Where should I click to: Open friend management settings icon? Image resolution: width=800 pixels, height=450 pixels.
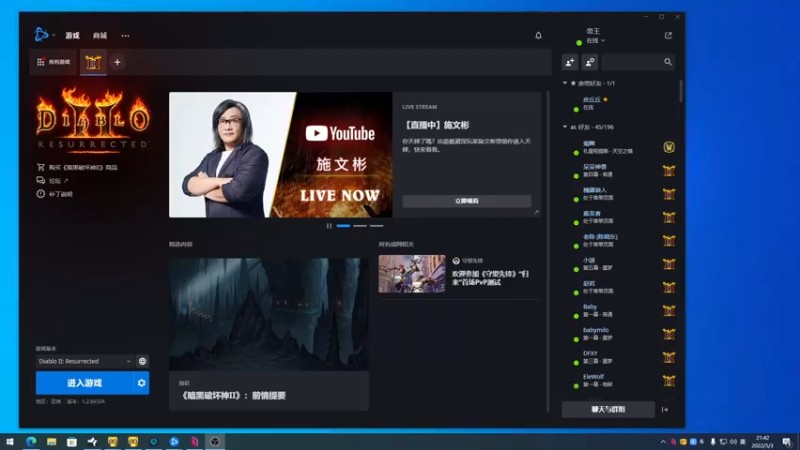click(x=590, y=62)
